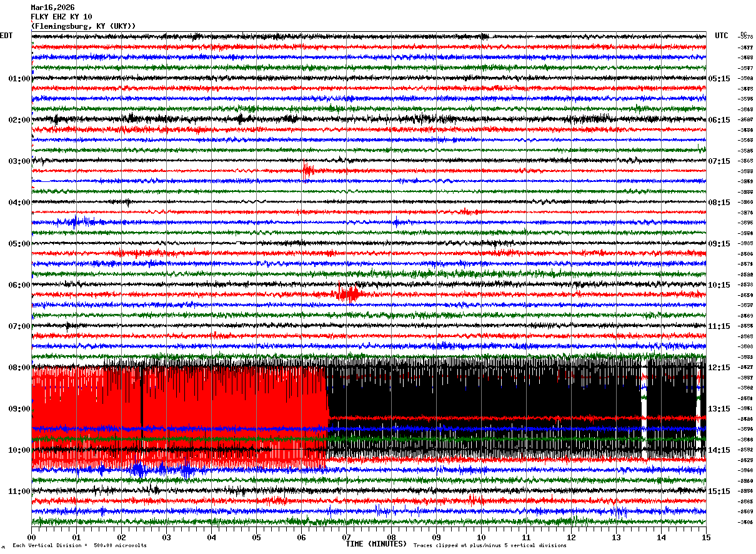Click the EDT time zone header
The image size is (756, 554).
point(6,36)
